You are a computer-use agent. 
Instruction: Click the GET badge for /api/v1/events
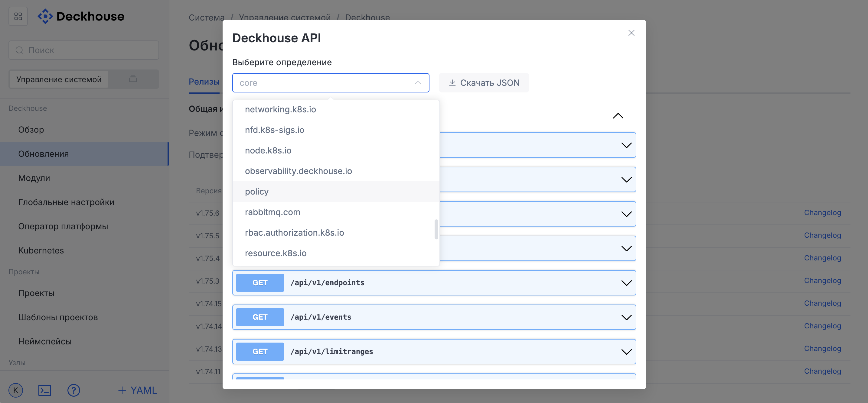point(260,317)
